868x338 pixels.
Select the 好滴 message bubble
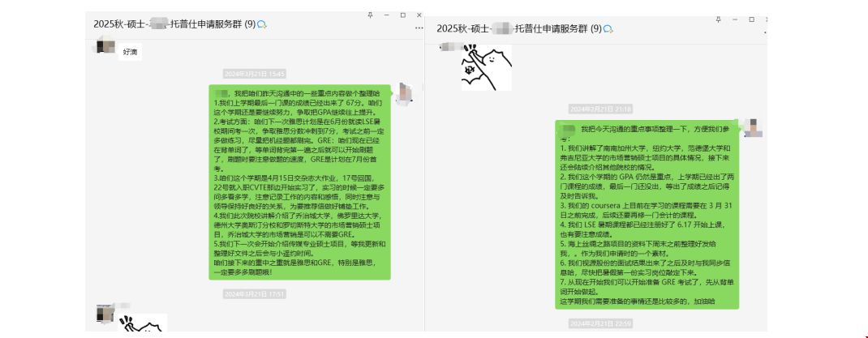click(x=130, y=53)
